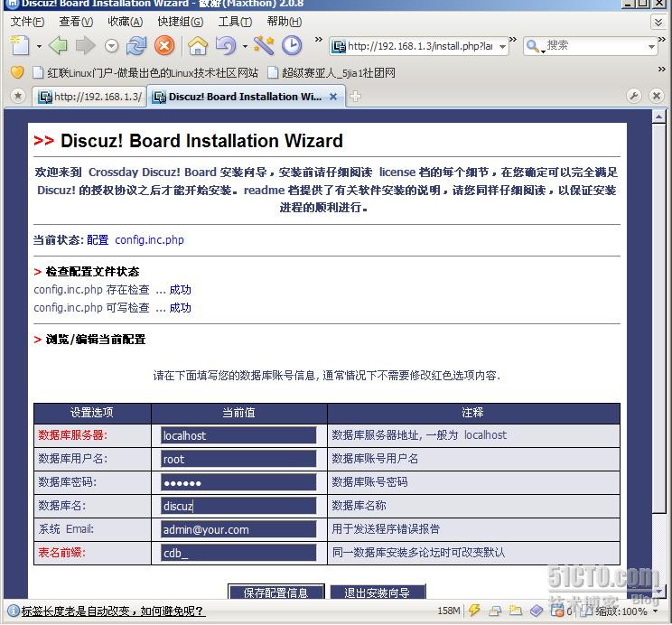Open the 查看(V) menu
672x625 pixels.
pos(76,22)
